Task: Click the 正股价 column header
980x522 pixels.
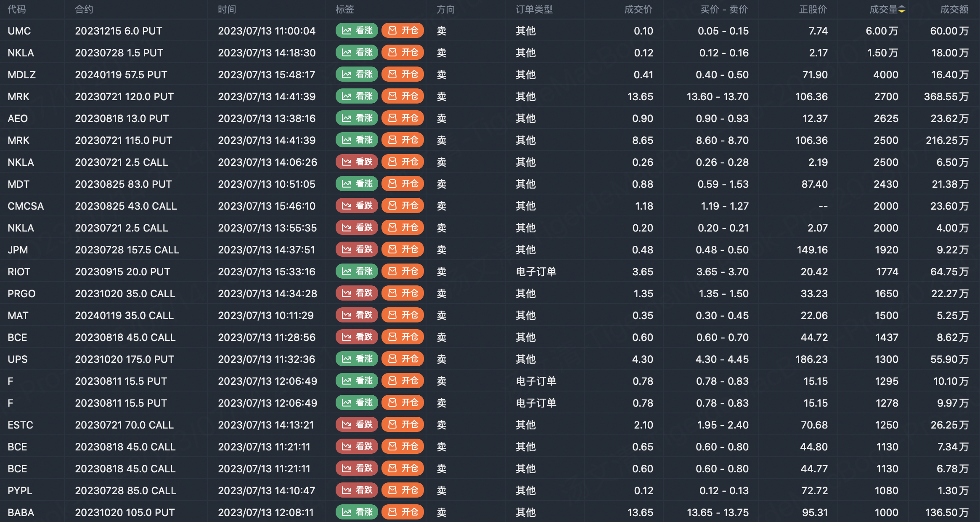Action: (813, 10)
